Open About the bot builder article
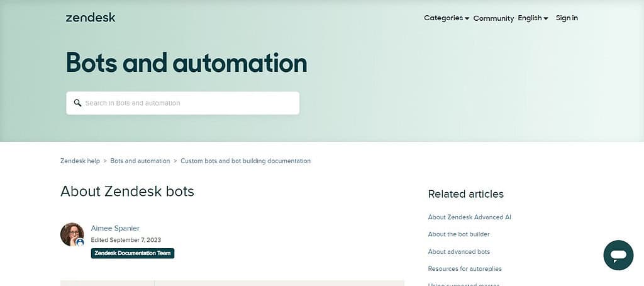644x286 pixels. tap(458, 234)
